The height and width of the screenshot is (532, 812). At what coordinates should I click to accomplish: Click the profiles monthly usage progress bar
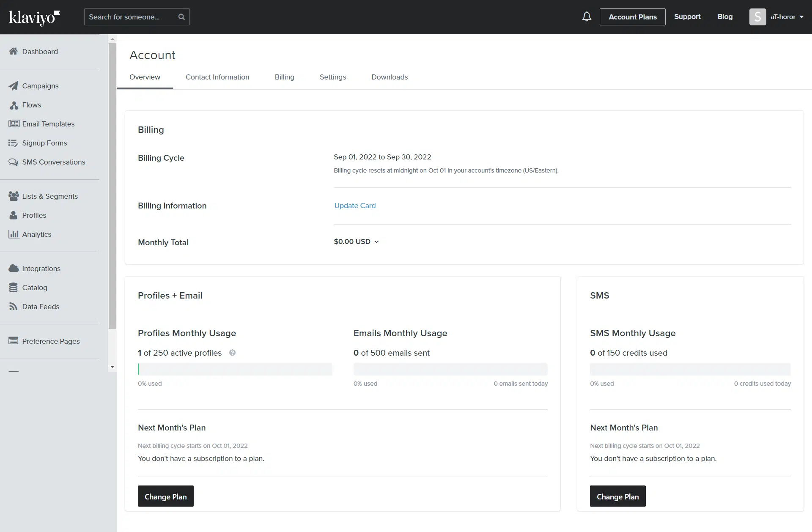coord(235,369)
